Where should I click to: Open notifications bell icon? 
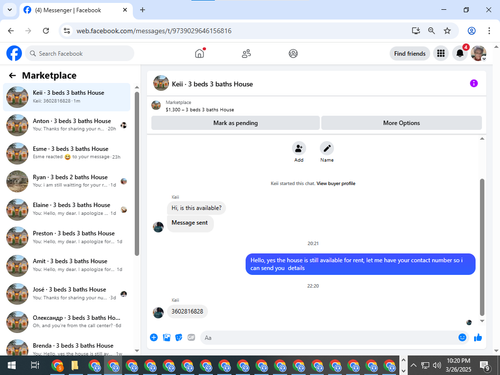460,53
